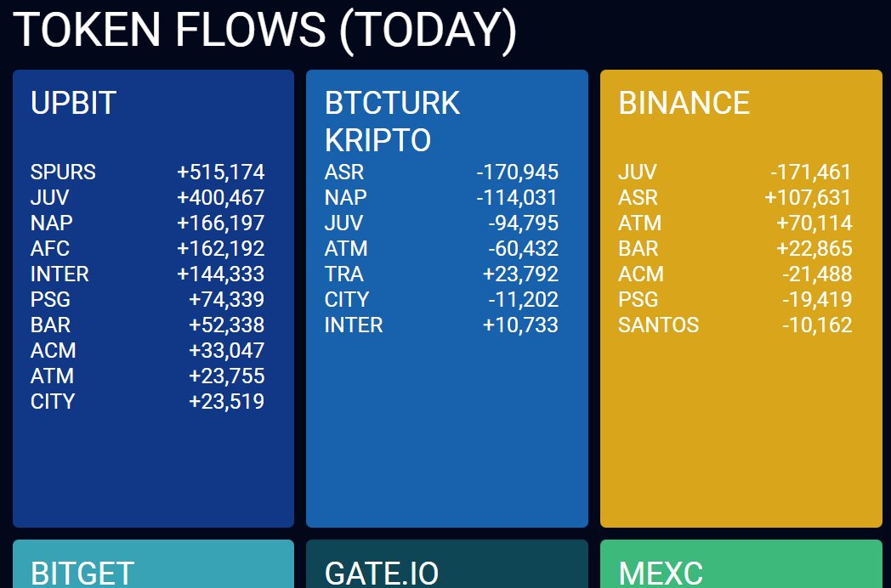Select the MEXC card heading
The height and width of the screenshot is (588, 891).
click(661, 572)
